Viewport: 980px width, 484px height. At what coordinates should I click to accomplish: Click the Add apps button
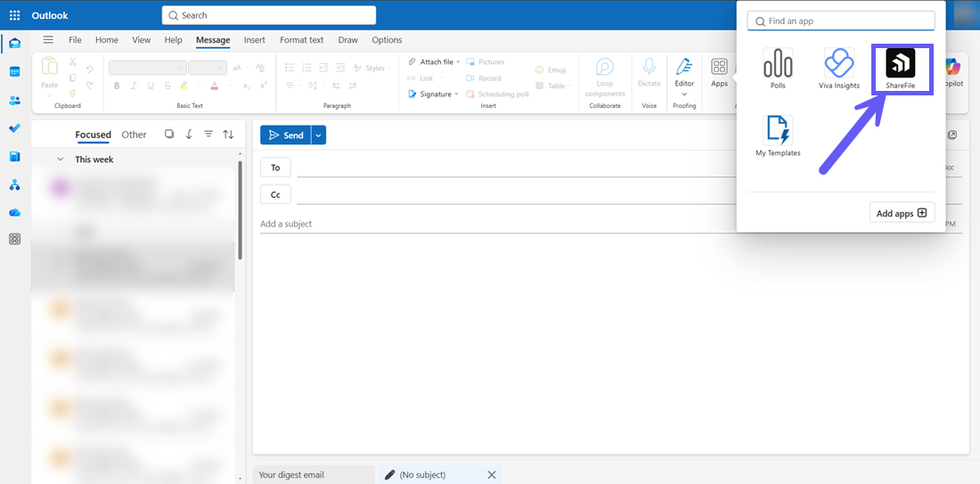(902, 213)
